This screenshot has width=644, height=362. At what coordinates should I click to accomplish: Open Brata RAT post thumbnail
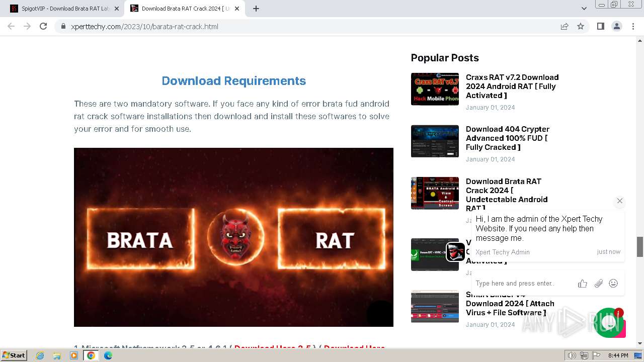tap(435, 193)
